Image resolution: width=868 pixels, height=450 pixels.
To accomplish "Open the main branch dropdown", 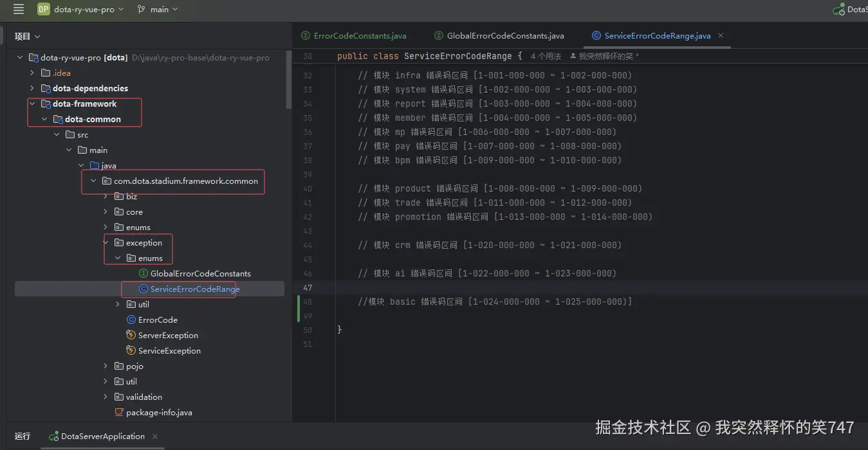I will (158, 9).
